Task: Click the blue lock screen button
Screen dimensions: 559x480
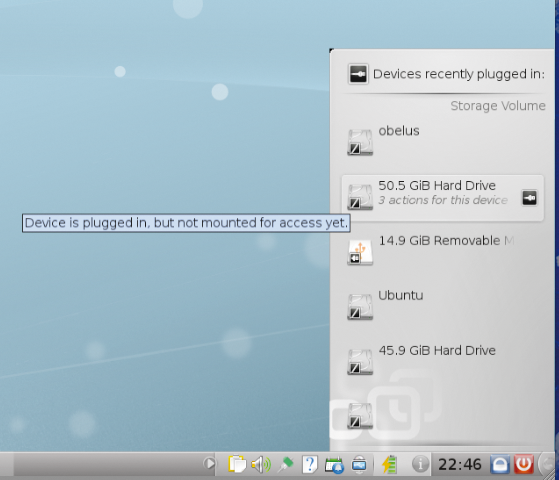Action: point(500,464)
